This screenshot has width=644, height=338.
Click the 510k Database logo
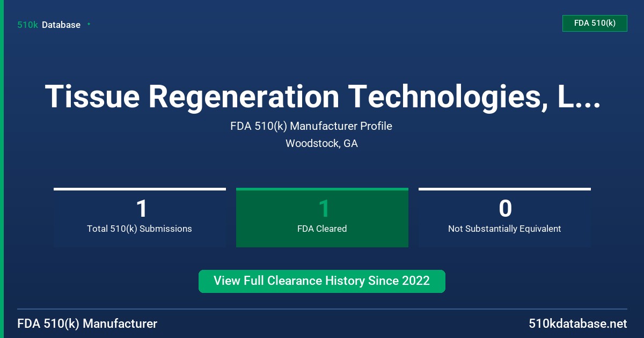click(49, 25)
